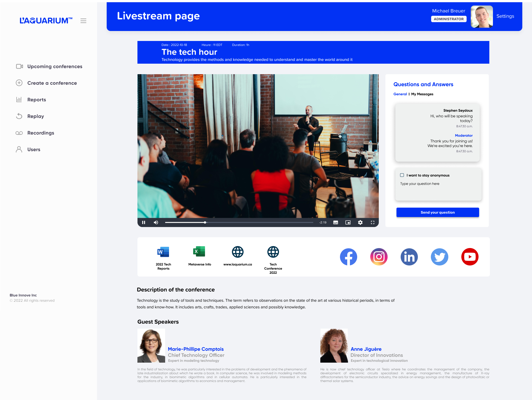532x400 pixels.
Task: Enable picture-in-picture mode
Action: click(348, 222)
